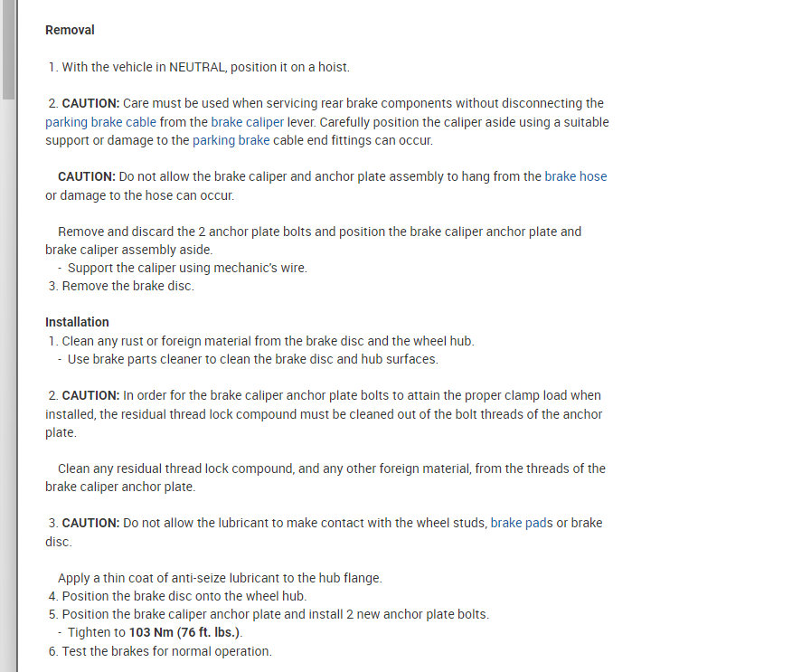The image size is (792, 672).
Task: Open the 'parking brake cable' link
Action: pyautogui.click(x=100, y=122)
